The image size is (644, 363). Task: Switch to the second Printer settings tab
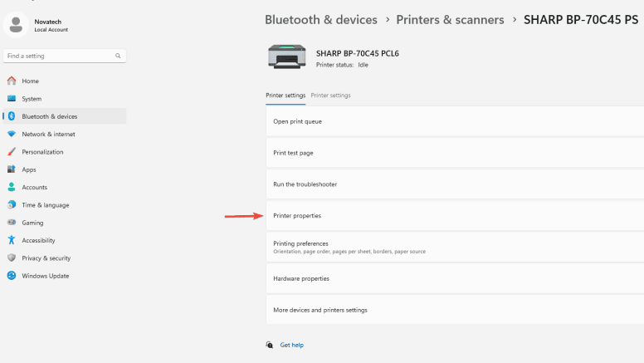[330, 96]
